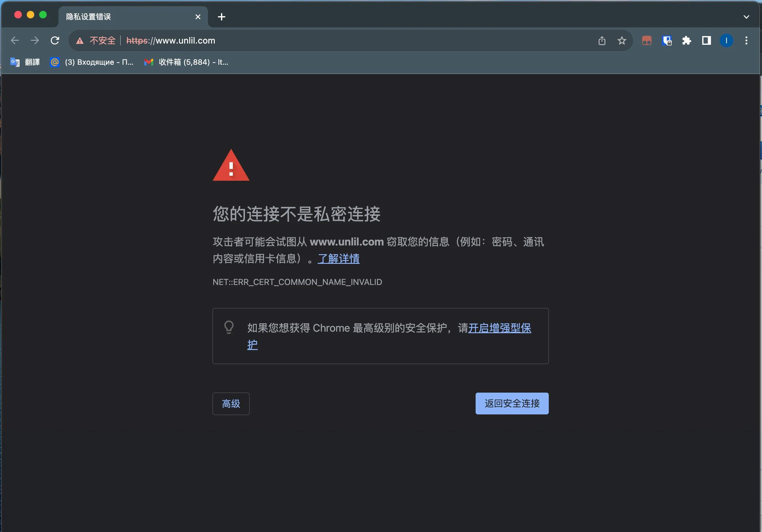This screenshot has height=532, width=762.
Task: Click the forward navigation arrow
Action: pyautogui.click(x=35, y=40)
